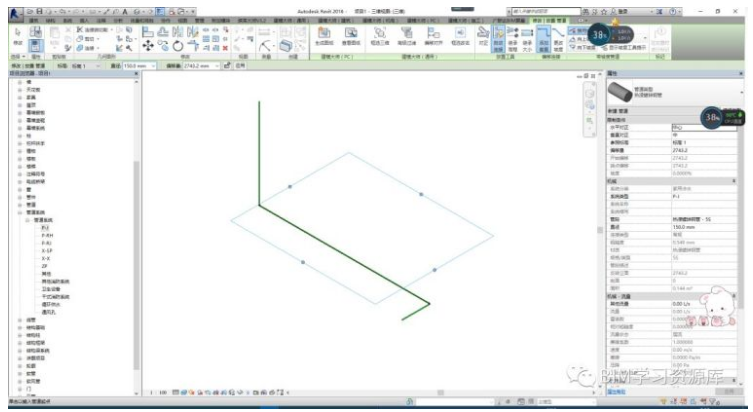
Task: Click the selection filter icon in status bar
Action: (x=716, y=401)
